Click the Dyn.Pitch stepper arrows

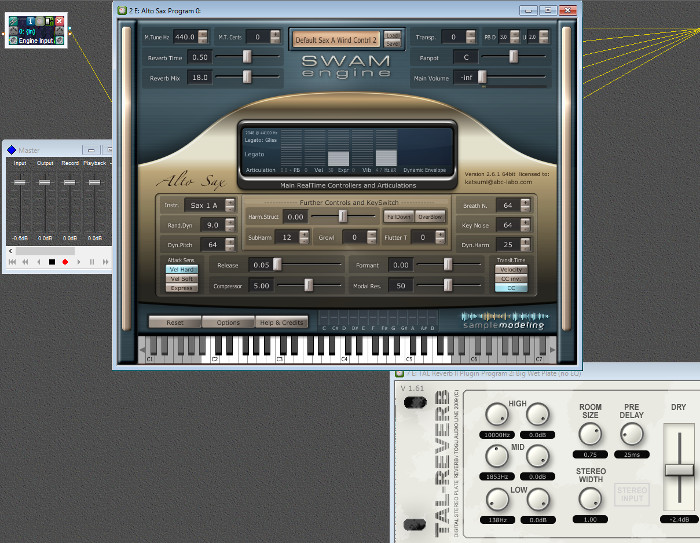click(230, 244)
